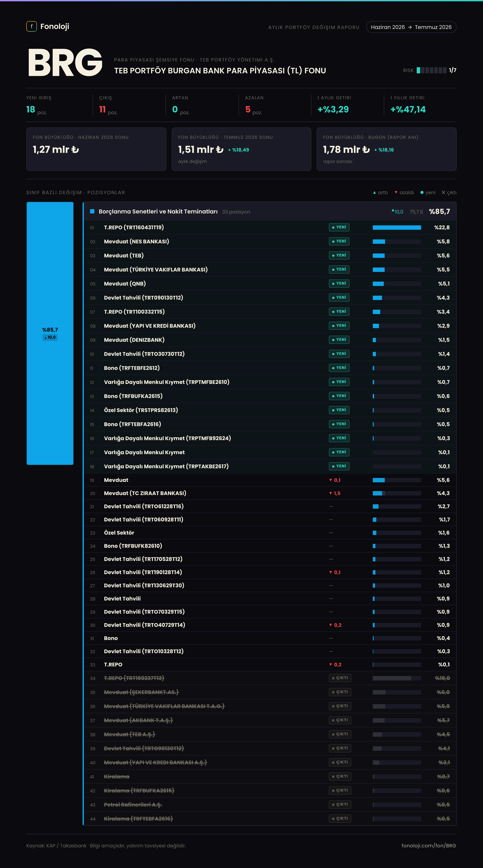The height and width of the screenshot is (868, 483).
Task: Click the YENİ badge on Bono (TRFTEBFA2616)
Action: (x=339, y=424)
